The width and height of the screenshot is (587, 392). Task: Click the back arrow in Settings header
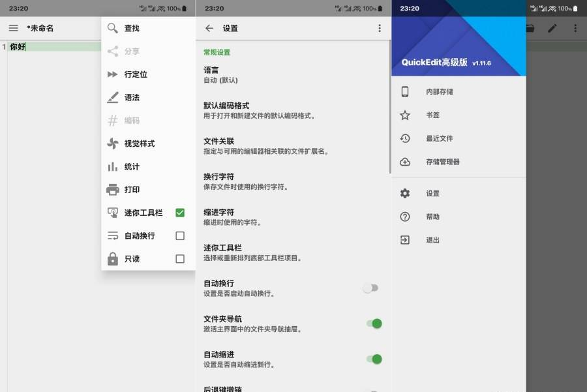tap(209, 28)
